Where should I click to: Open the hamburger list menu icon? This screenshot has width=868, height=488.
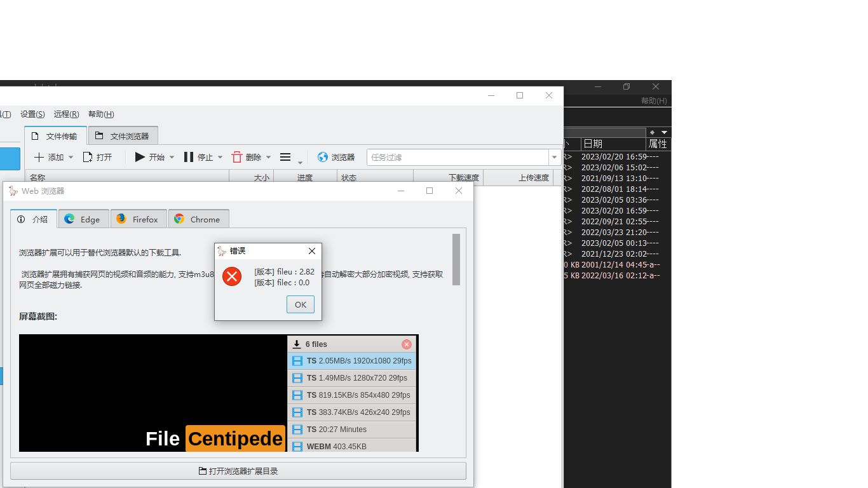[285, 157]
